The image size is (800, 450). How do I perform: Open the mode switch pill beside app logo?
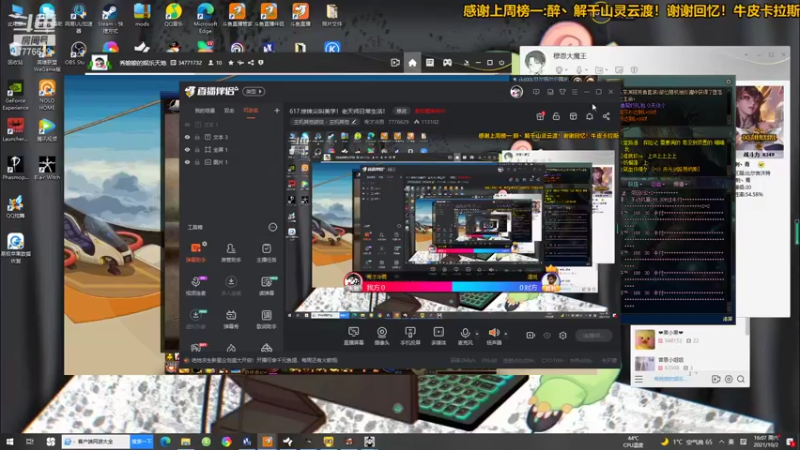(x=254, y=91)
